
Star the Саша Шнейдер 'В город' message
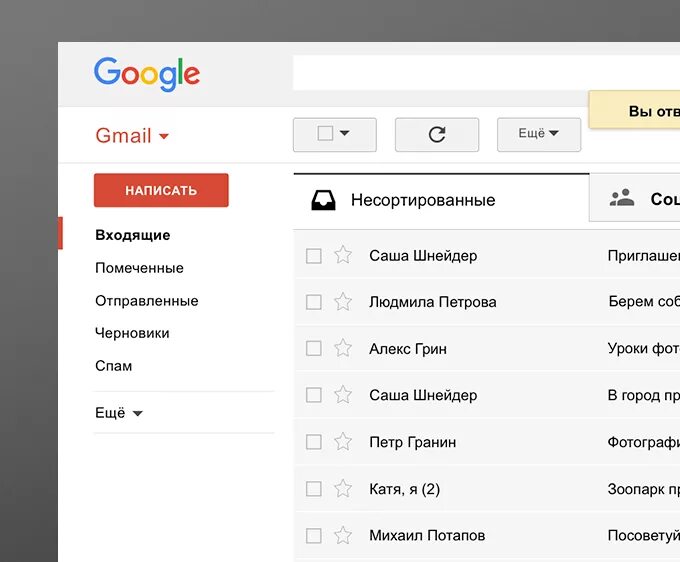click(343, 395)
